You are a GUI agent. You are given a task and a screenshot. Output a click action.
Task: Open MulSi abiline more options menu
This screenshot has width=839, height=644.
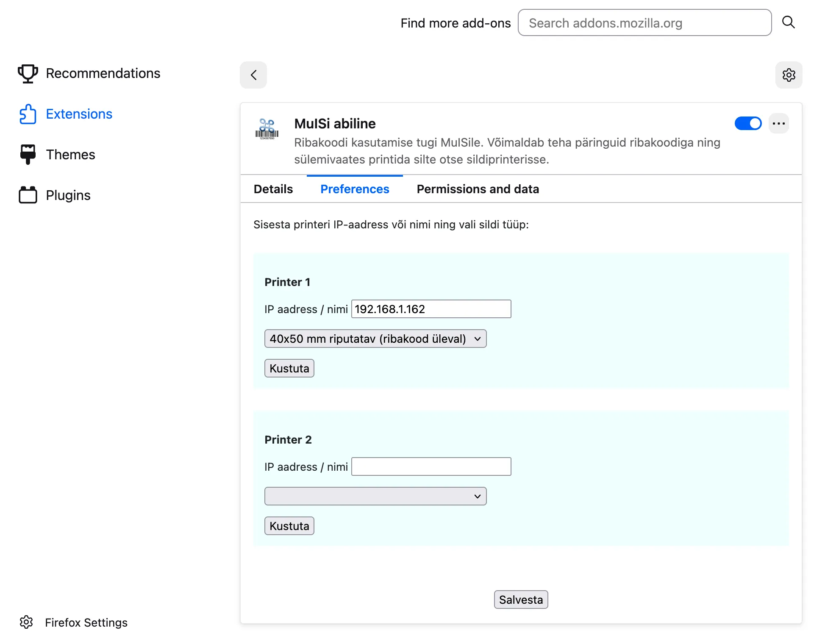pos(778,124)
